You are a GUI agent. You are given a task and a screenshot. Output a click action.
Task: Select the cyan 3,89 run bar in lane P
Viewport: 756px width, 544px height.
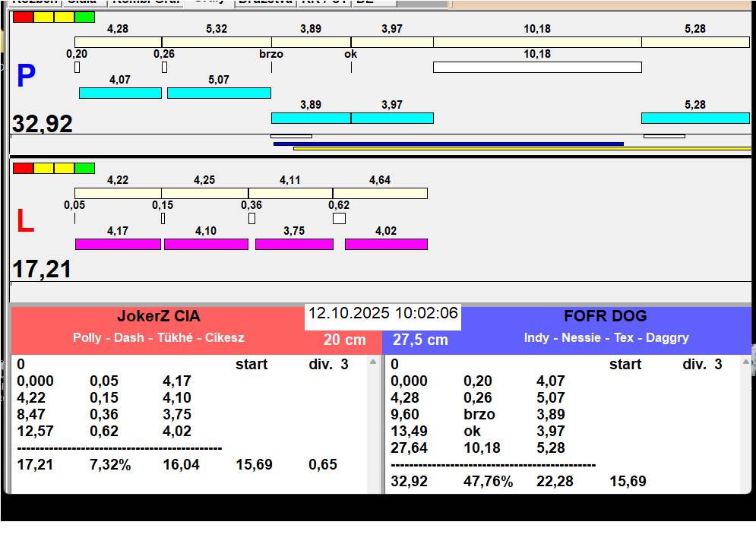pos(311,119)
